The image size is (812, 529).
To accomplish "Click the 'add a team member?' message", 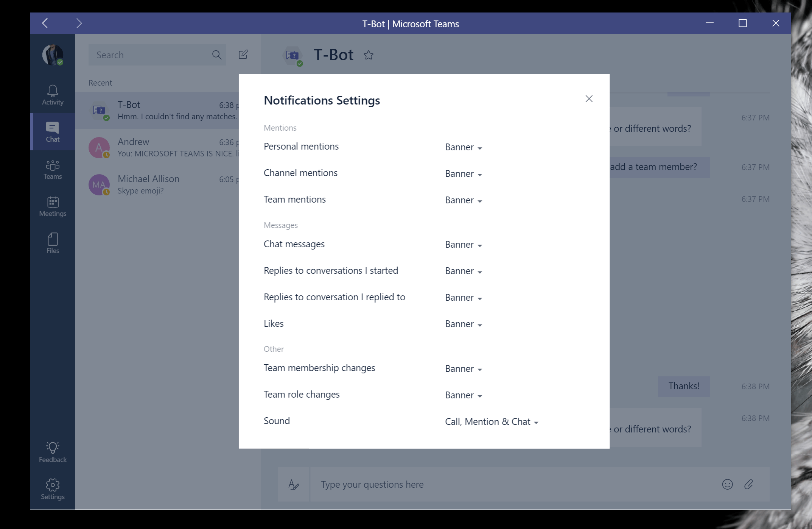I will pos(660,167).
